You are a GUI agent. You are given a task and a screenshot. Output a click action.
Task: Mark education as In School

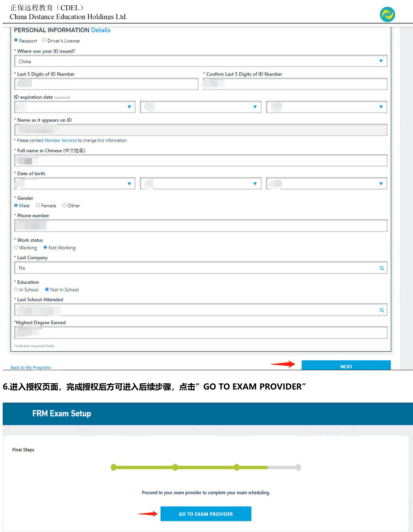(16, 289)
